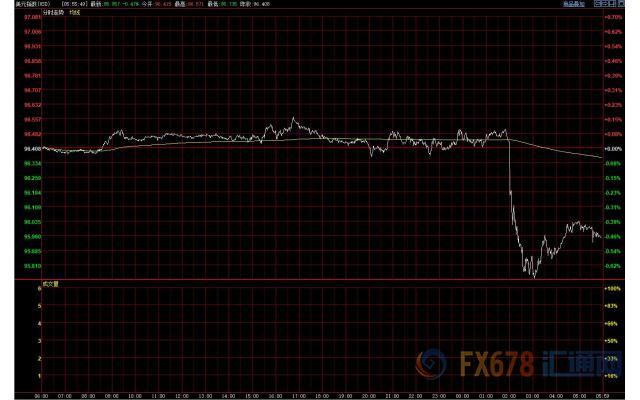Image resolution: width=640 pixels, height=400 pixels.
Task: Click the 美元指数(USD) title label
Action: pos(20,5)
